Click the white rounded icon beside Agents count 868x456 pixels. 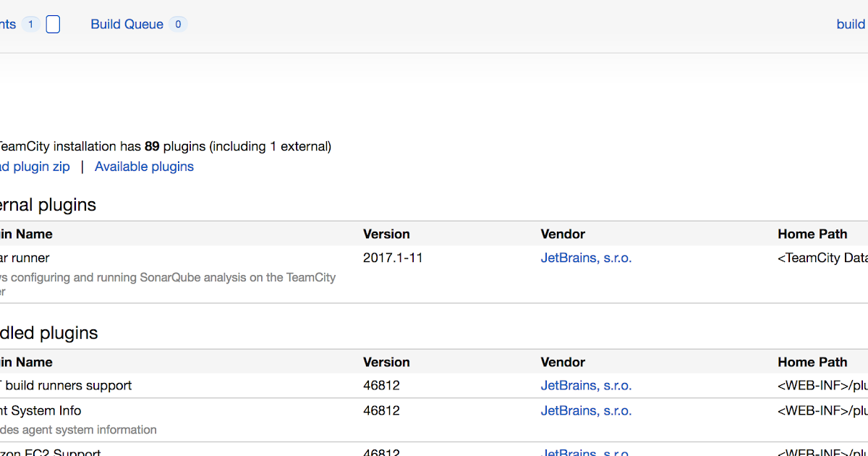52,24
